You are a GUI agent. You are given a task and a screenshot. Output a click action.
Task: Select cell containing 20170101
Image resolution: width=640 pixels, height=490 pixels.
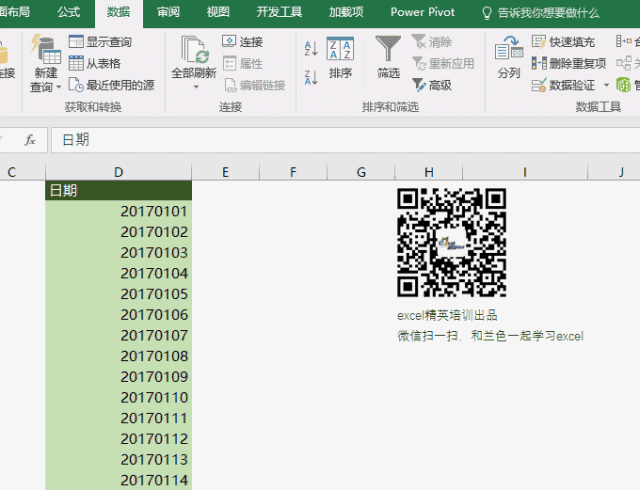[118, 211]
